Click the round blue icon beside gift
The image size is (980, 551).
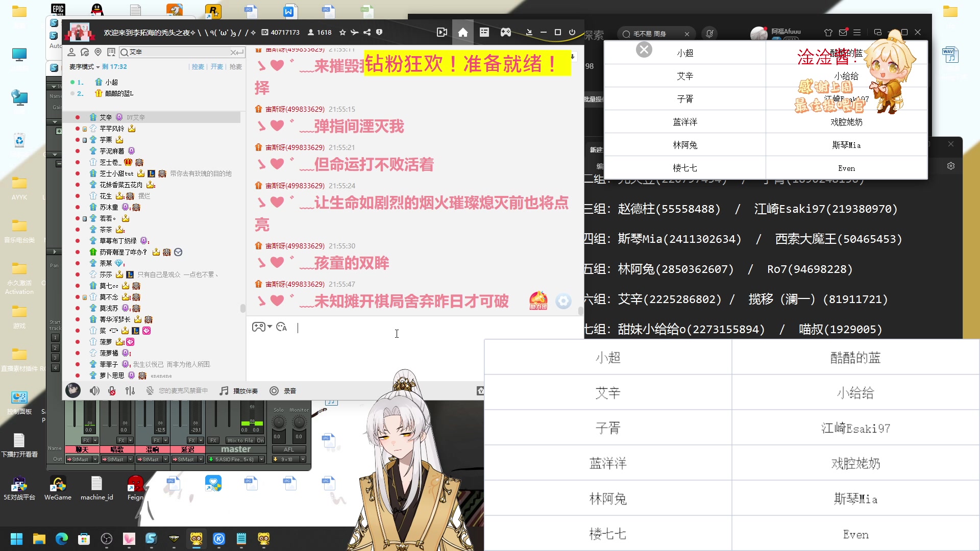(563, 301)
